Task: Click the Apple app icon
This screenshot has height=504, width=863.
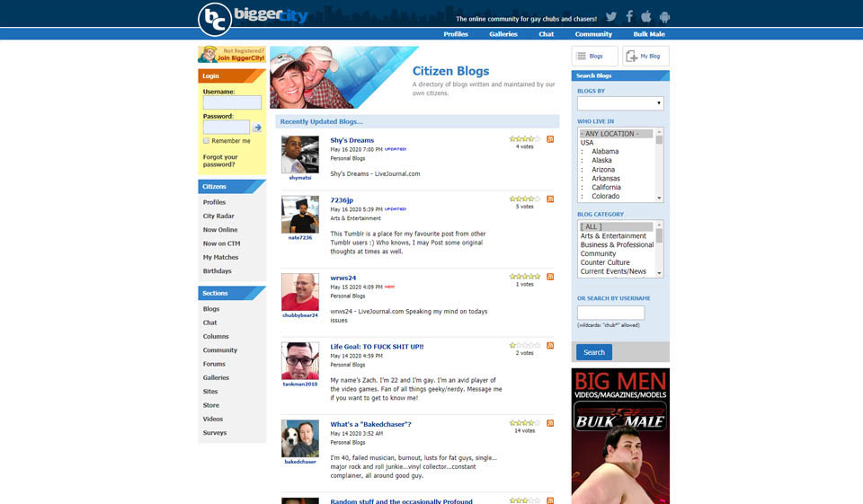Action: point(646,17)
